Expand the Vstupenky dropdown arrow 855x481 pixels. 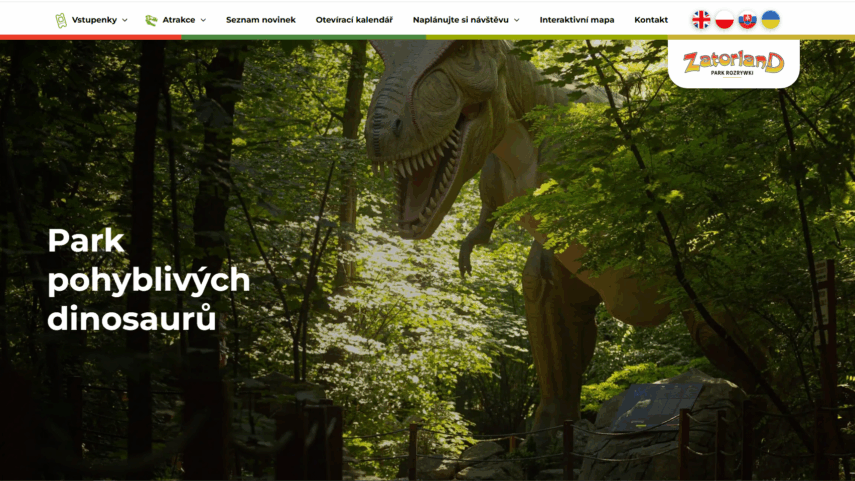tap(125, 20)
